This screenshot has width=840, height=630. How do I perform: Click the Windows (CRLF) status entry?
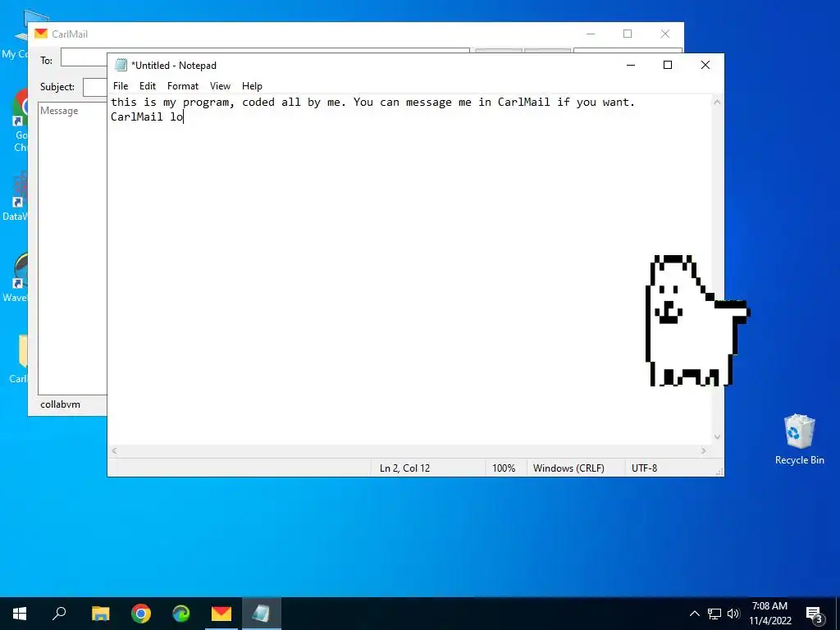568,468
